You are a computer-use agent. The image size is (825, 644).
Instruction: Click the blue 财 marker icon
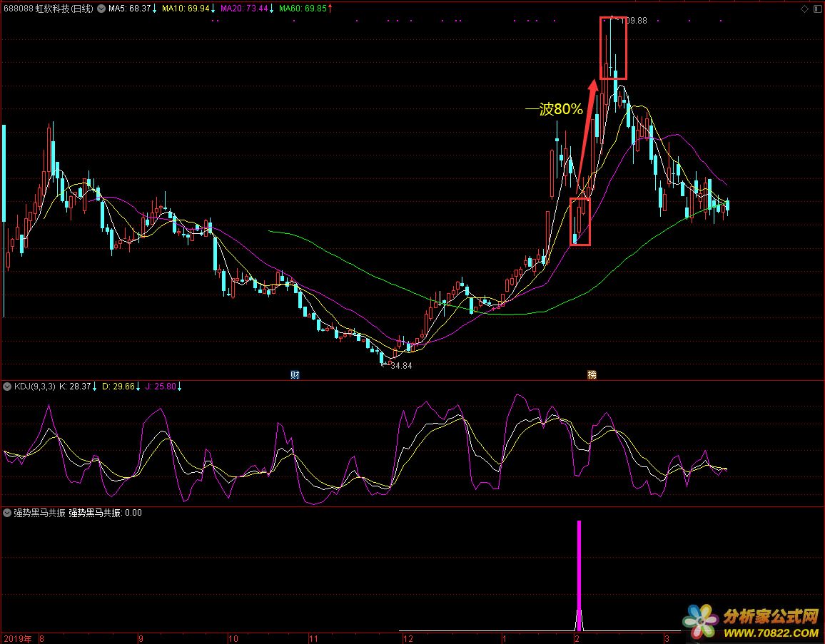click(x=294, y=374)
